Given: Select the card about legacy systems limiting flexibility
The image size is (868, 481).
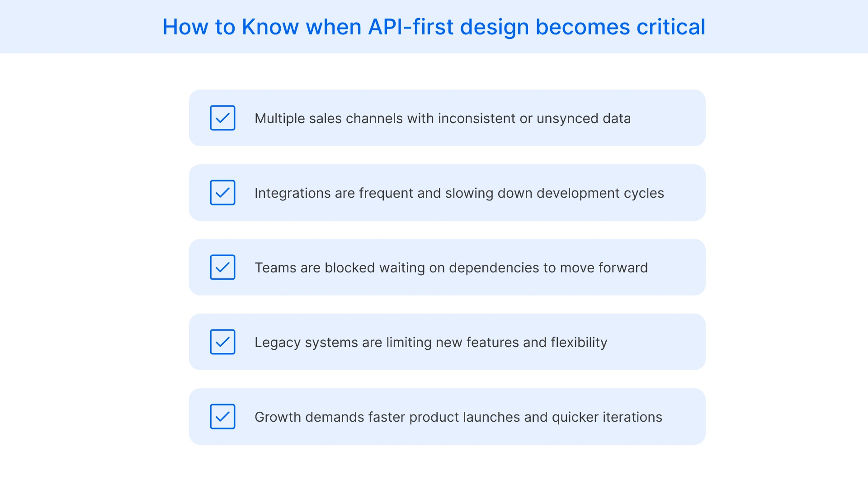Looking at the screenshot, I should 447,342.
